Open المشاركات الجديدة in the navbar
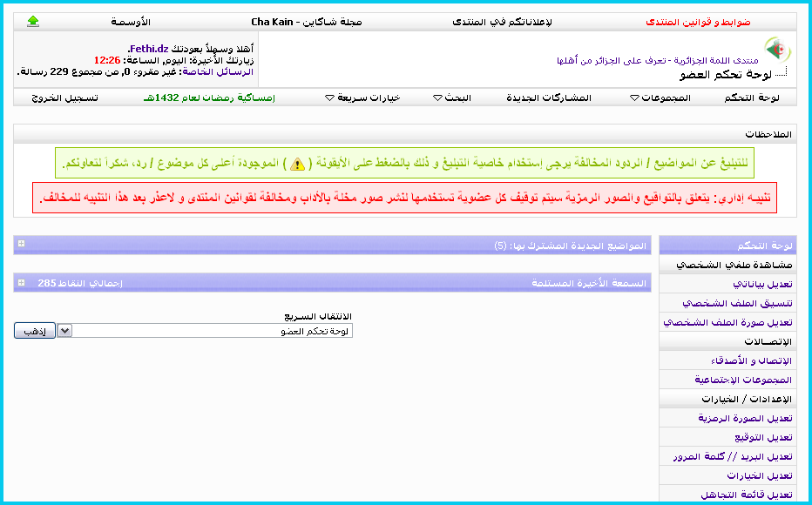 pyautogui.click(x=549, y=98)
